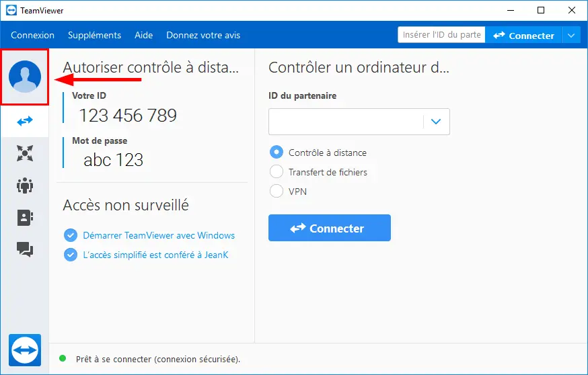Open the Aide menu

pyautogui.click(x=143, y=35)
